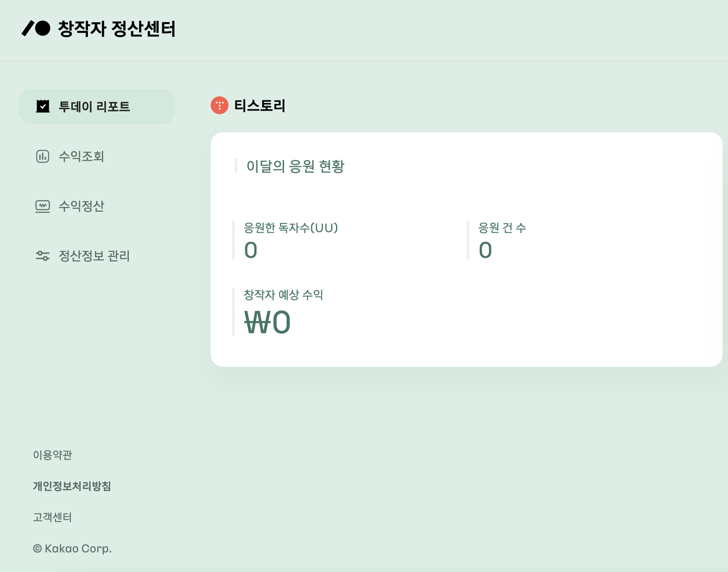Image resolution: width=728 pixels, height=572 pixels.
Task: Click the 투데이 리포트 calendar icon
Action: 42,106
